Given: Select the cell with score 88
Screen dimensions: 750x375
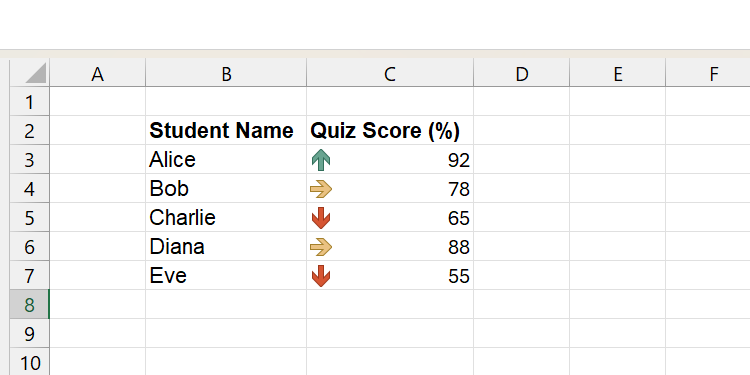Looking at the screenshot, I should [x=390, y=246].
